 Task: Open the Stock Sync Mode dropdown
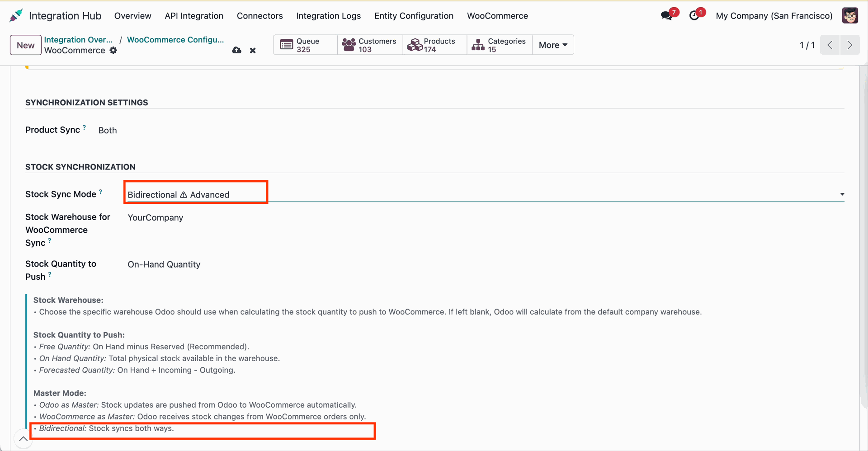pos(486,194)
